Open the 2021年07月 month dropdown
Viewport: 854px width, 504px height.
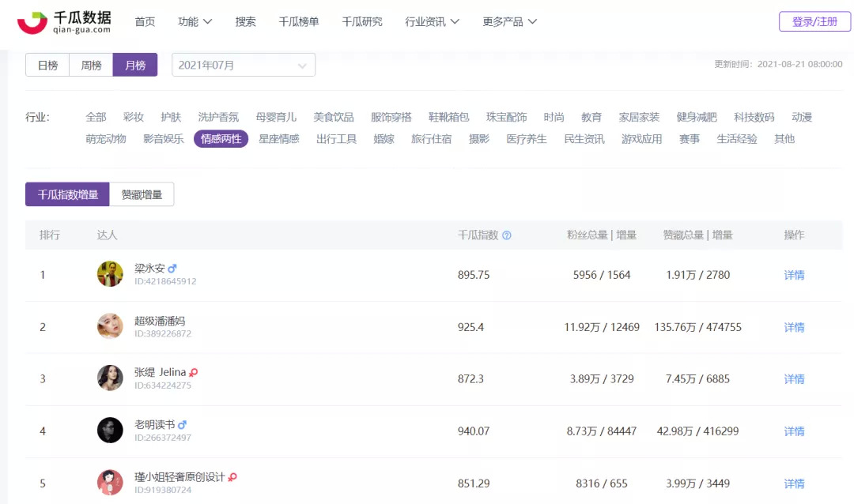coord(243,66)
